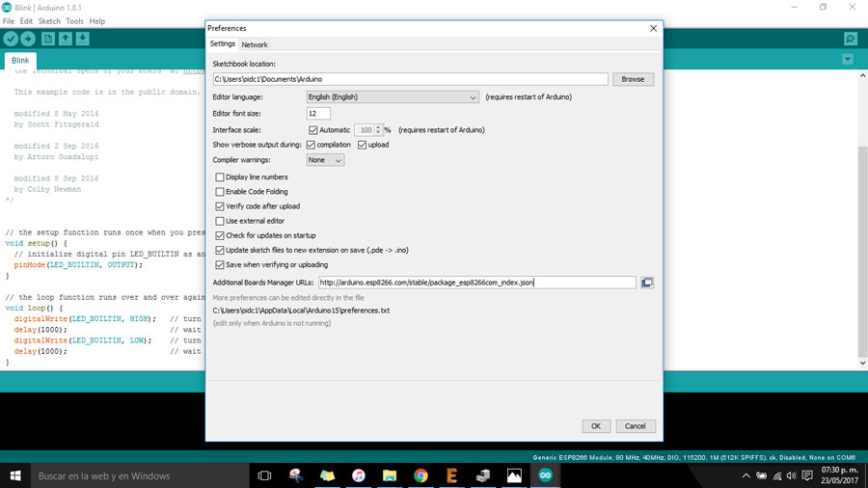The height and width of the screenshot is (488, 868).
Task: Open Task View in the taskbar
Action: click(264, 475)
